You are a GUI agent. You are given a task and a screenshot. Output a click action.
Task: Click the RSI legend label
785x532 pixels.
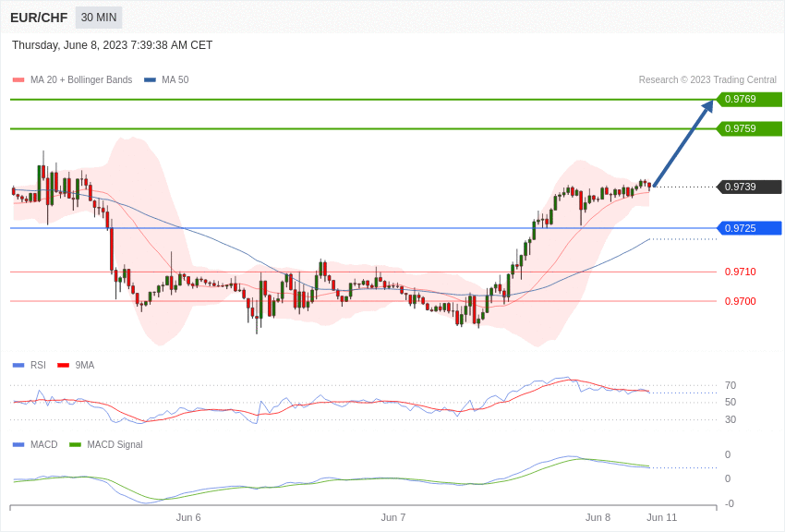[x=38, y=366]
